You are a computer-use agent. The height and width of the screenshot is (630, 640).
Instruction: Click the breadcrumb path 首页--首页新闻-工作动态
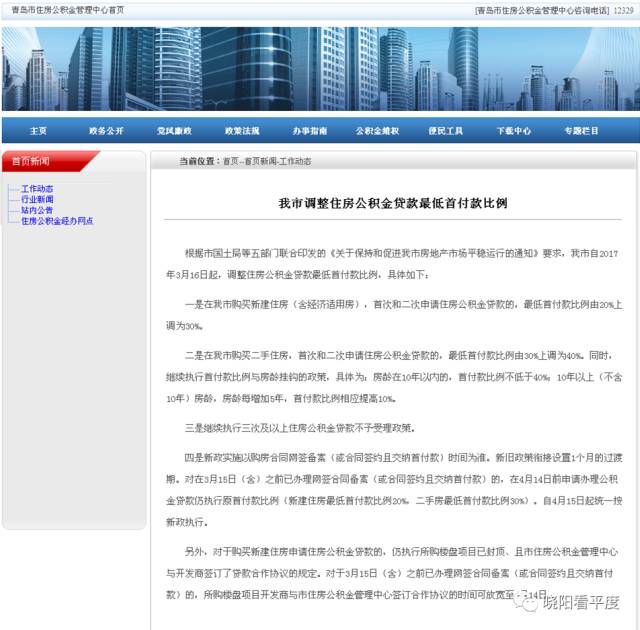point(267,161)
